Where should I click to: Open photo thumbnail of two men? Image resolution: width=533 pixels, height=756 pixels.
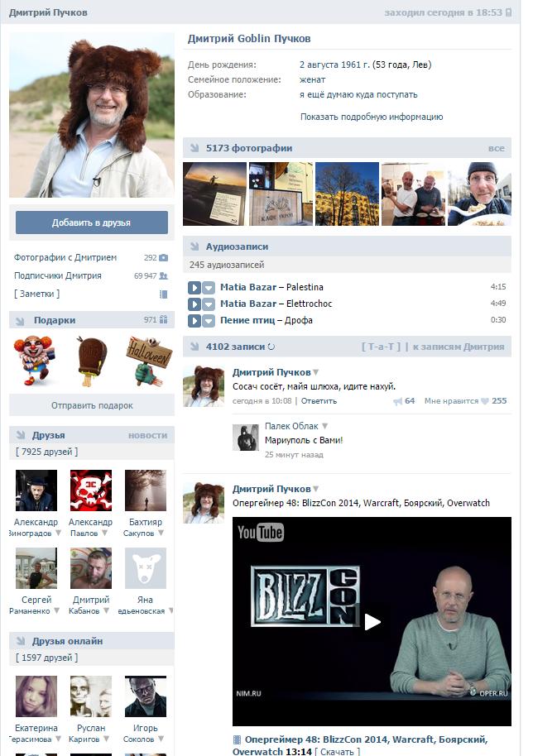pyautogui.click(x=413, y=194)
